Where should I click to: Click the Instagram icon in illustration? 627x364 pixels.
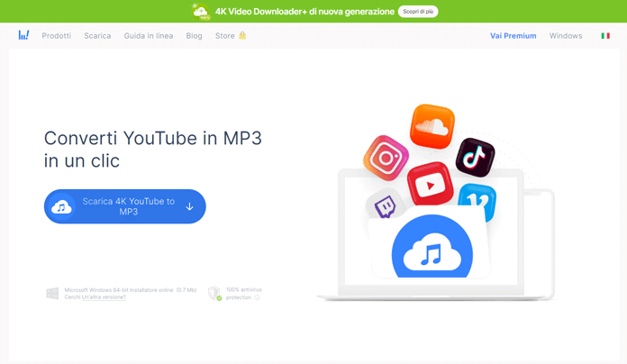(x=386, y=158)
